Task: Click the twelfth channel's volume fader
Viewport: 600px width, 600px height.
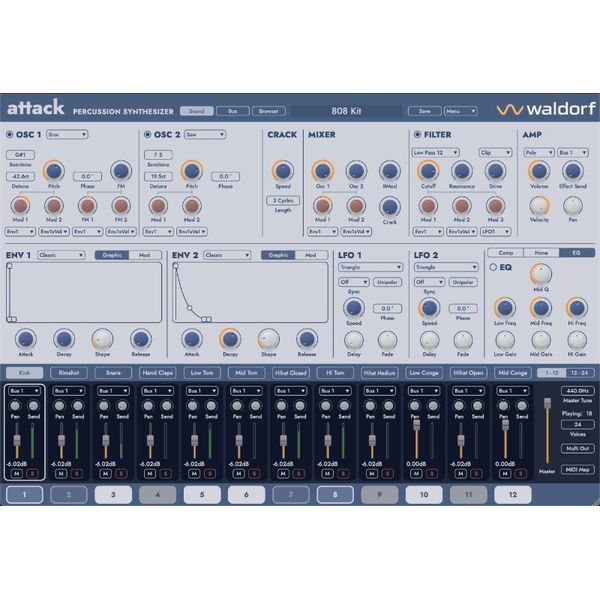Action: pos(505,425)
